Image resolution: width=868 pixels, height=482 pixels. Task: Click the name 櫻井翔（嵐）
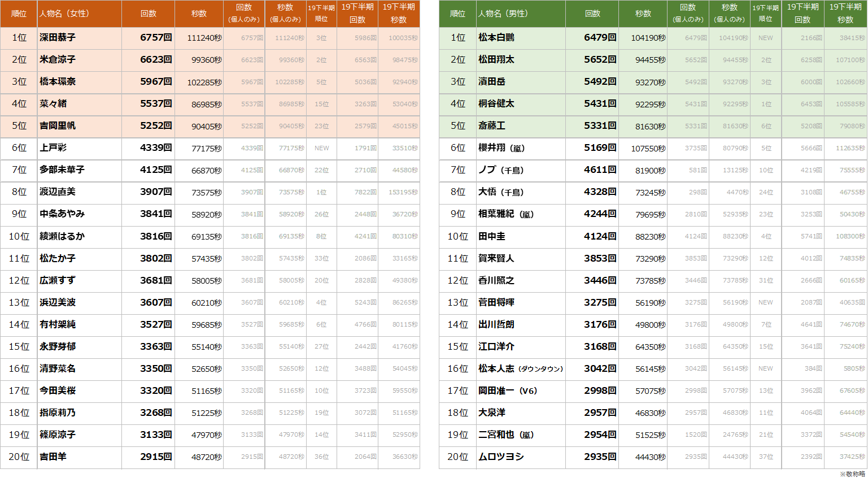[x=501, y=148]
